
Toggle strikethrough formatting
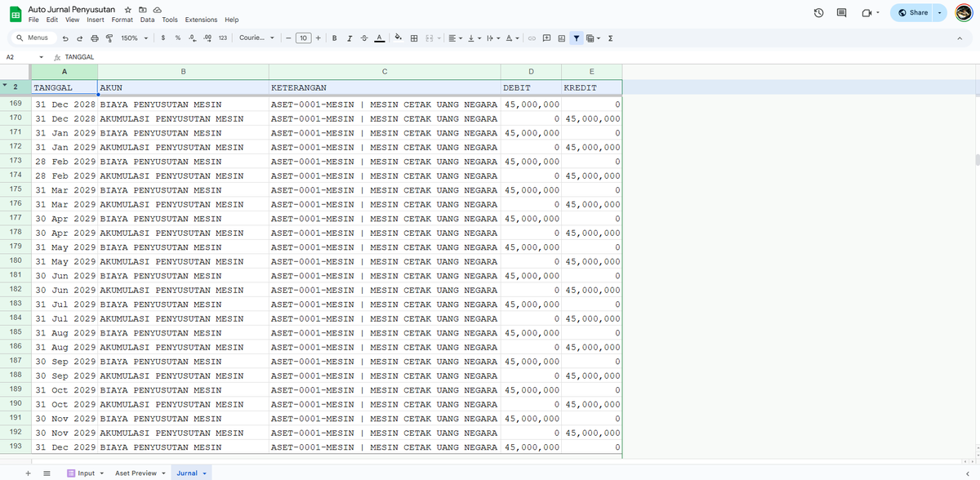click(x=364, y=38)
